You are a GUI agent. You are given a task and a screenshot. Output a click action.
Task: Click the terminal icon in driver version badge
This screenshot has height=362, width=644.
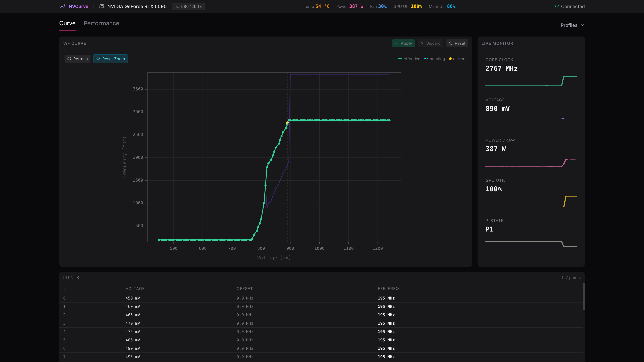click(x=177, y=7)
